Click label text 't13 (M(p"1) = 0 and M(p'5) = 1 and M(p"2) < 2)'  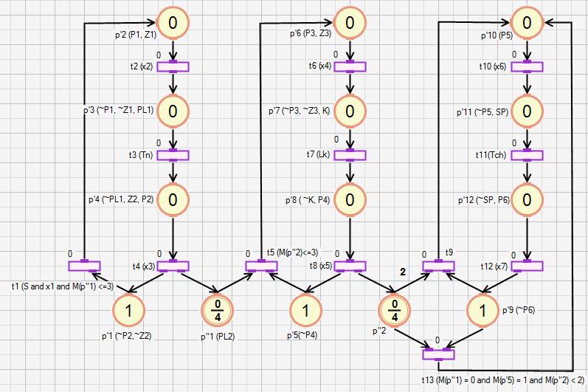point(502,379)
